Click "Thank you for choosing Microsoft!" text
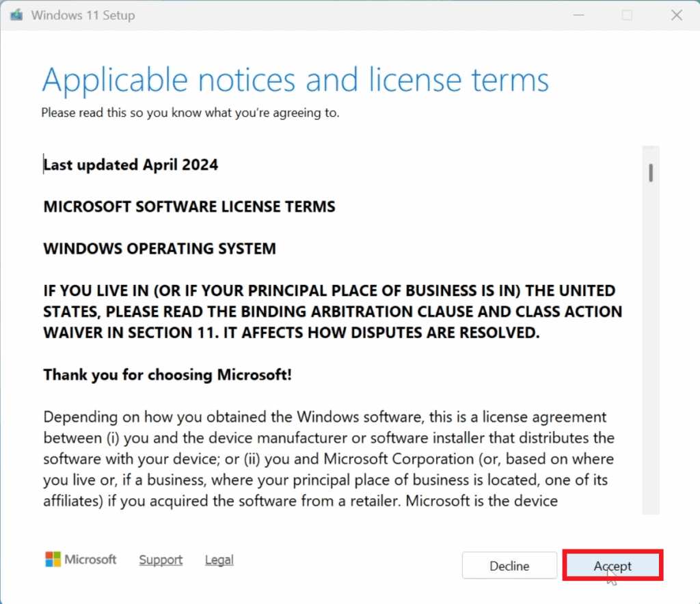700x604 pixels. pyautogui.click(x=167, y=374)
